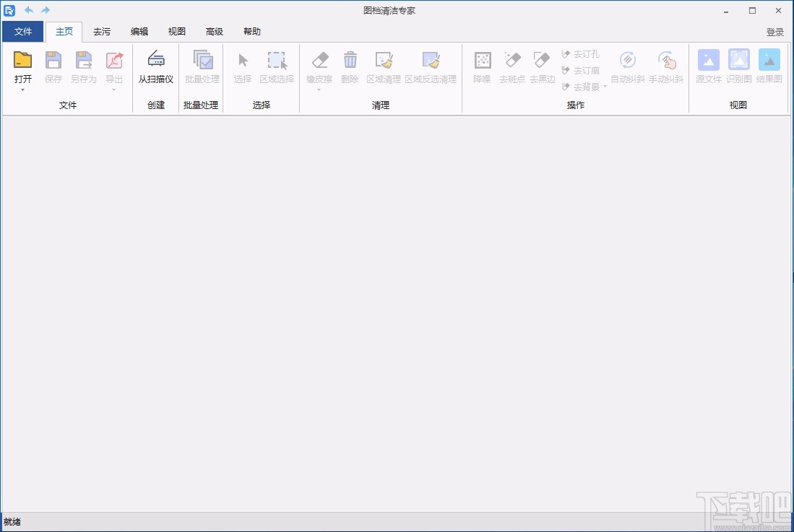The width and height of the screenshot is (794, 532).
Task: Select the 从扫描仪 scanner import tool
Action: [x=155, y=69]
